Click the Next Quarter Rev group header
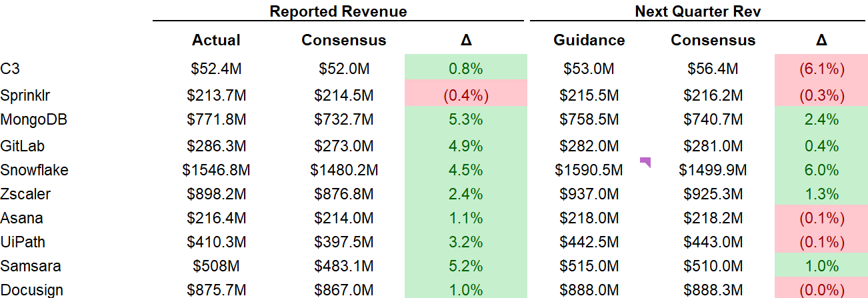 tap(698, 11)
